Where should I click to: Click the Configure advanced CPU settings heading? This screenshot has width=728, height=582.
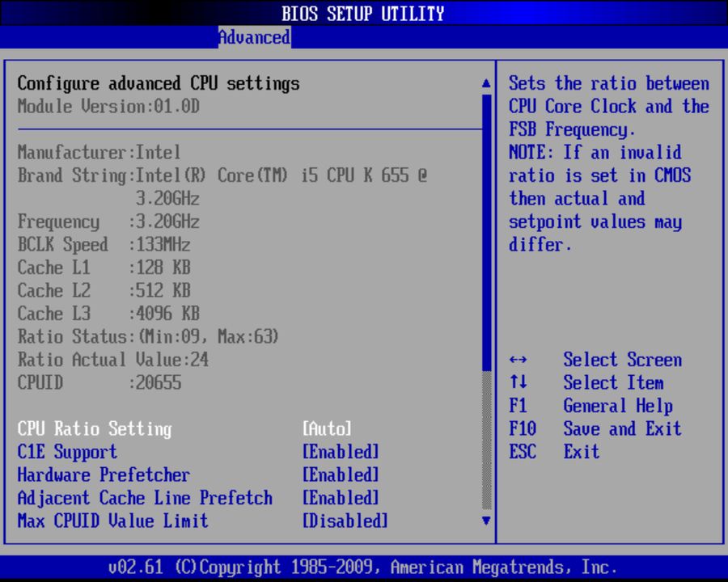(159, 83)
